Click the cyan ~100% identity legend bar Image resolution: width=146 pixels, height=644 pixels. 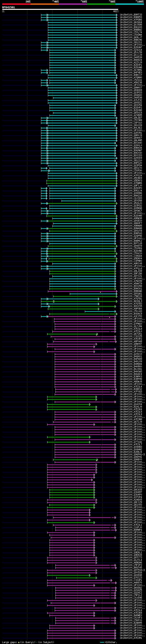point(130,4)
